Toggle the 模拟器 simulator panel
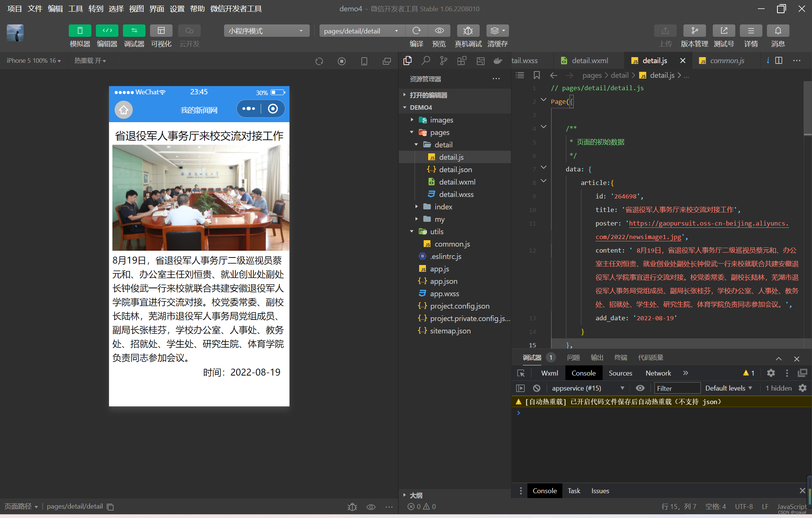This screenshot has width=812, height=518. (x=80, y=31)
